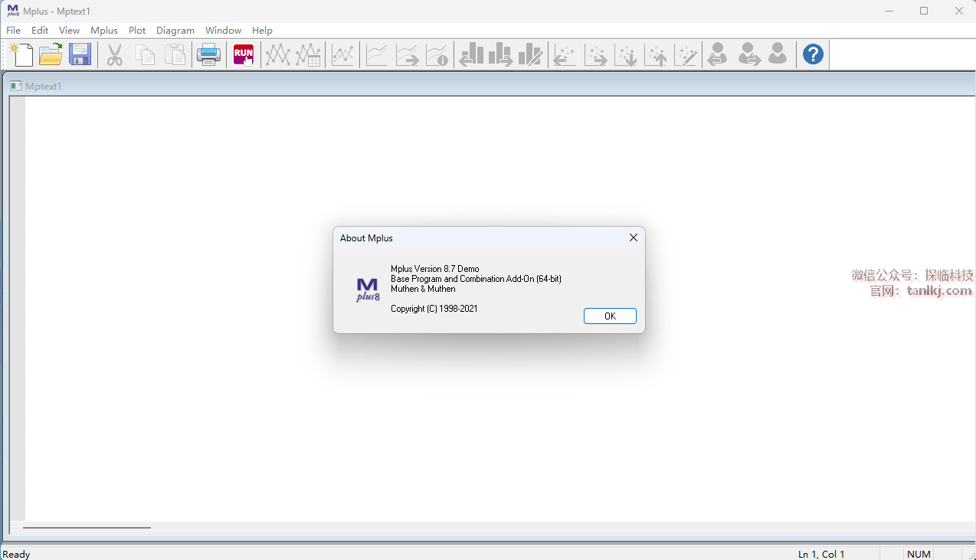Click the scatterplot icon with pencil
This screenshot has height=560, width=976.
686,54
